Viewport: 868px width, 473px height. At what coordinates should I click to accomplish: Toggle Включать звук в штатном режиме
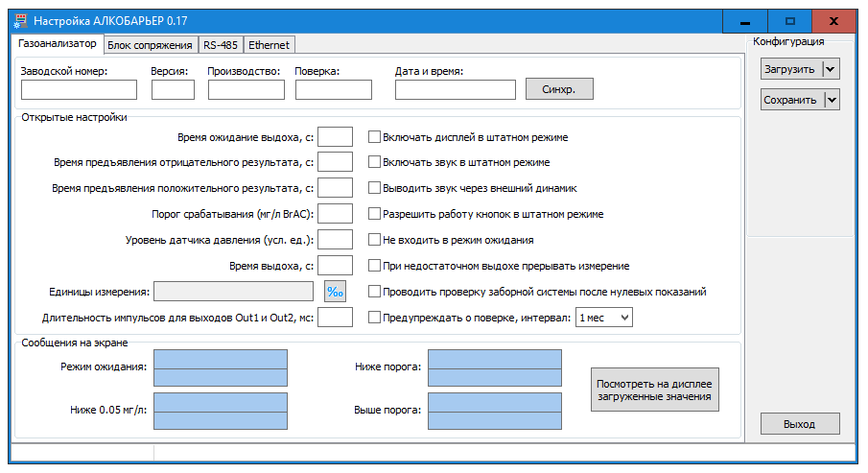click(x=374, y=162)
